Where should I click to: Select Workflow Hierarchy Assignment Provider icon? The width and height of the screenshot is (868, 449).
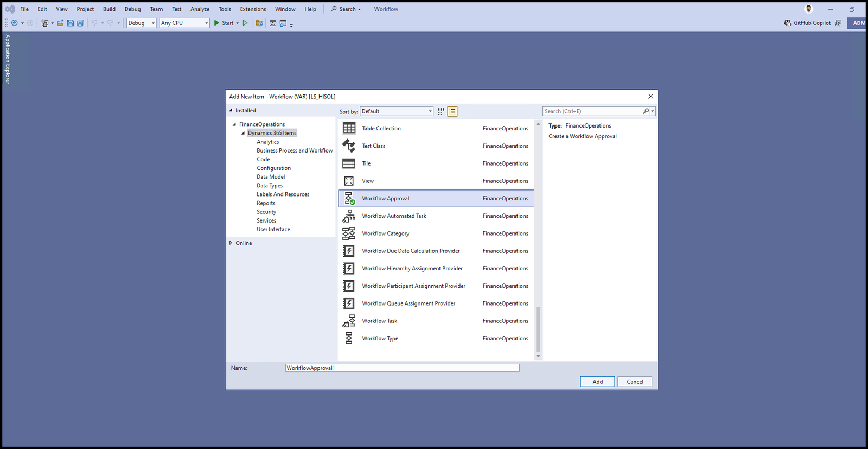pyautogui.click(x=349, y=268)
